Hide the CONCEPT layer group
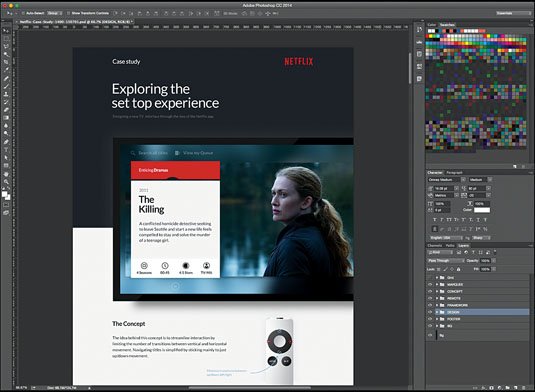Screen dimensions: 535x392 point(430,291)
